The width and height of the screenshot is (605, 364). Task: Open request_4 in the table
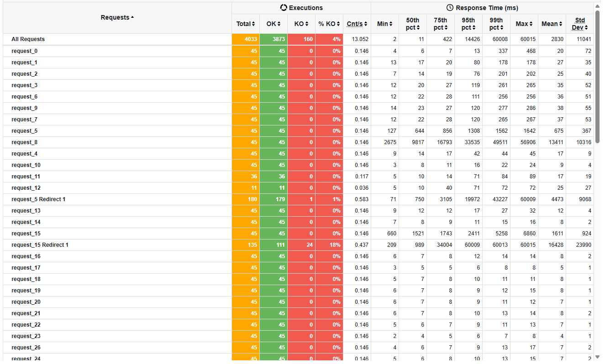pyautogui.click(x=25, y=154)
